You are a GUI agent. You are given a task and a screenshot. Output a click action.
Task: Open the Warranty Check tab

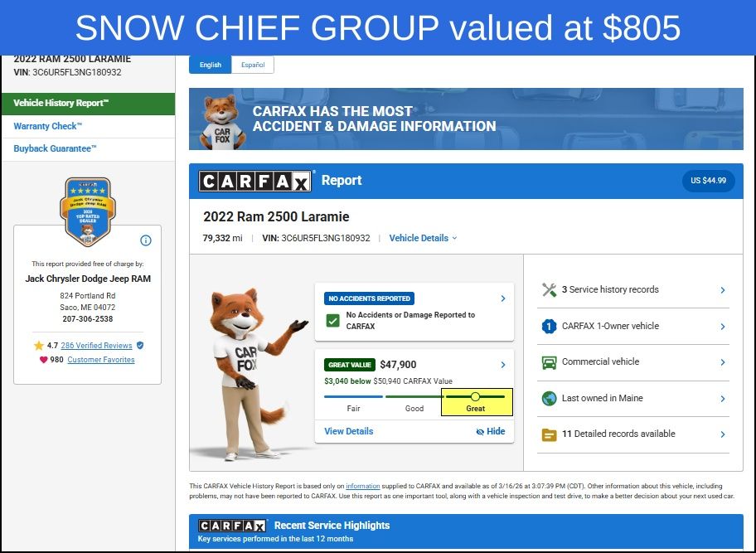[x=48, y=126]
